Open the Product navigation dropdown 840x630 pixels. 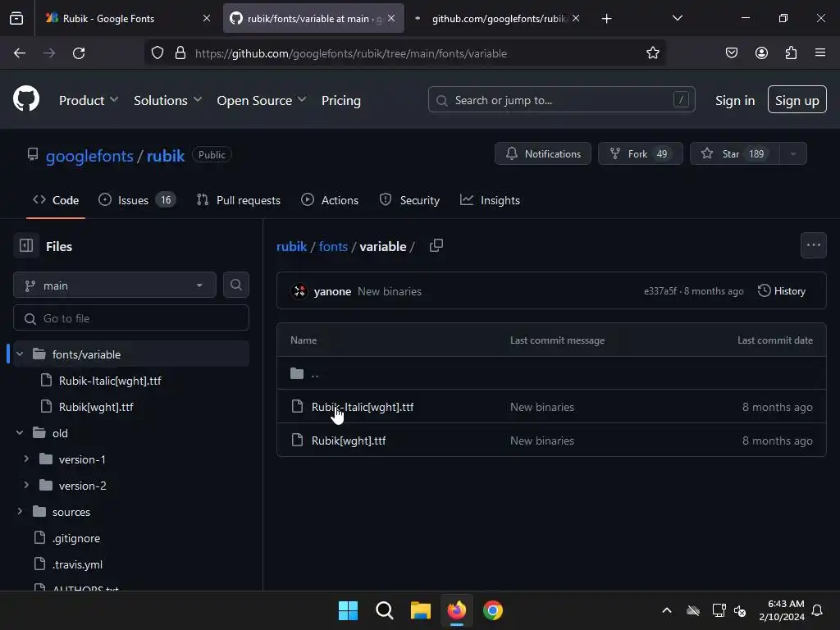coord(89,100)
